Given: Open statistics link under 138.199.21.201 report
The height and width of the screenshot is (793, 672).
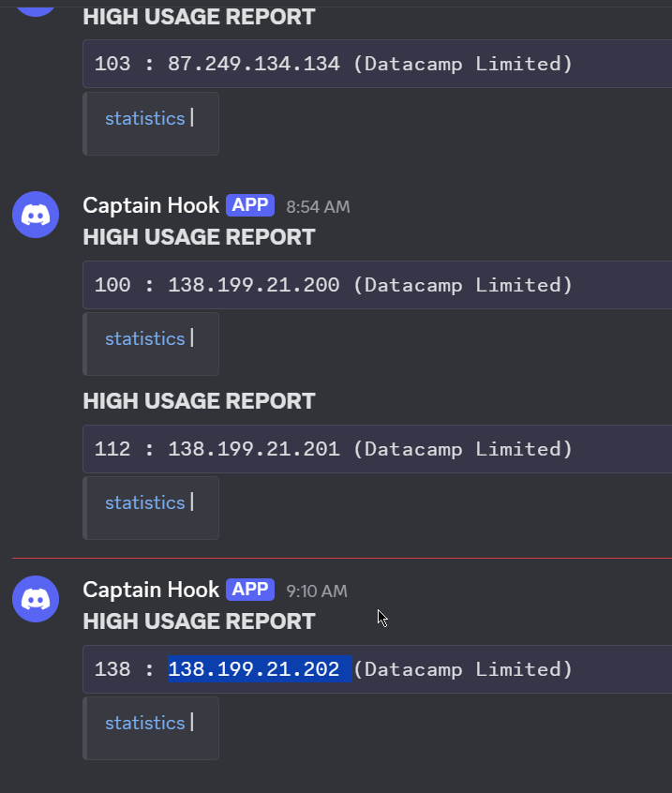Looking at the screenshot, I should click(144, 502).
